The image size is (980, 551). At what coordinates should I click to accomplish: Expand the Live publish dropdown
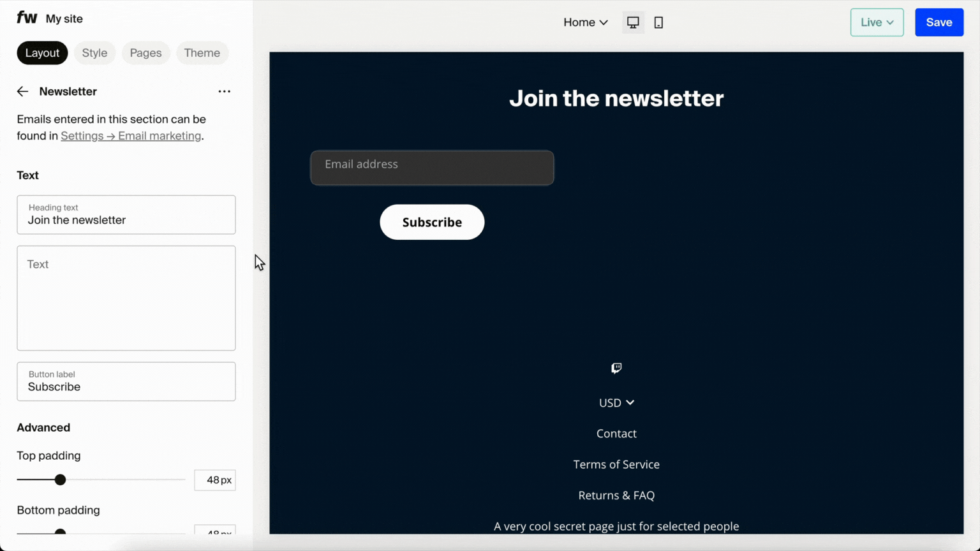(x=877, y=22)
